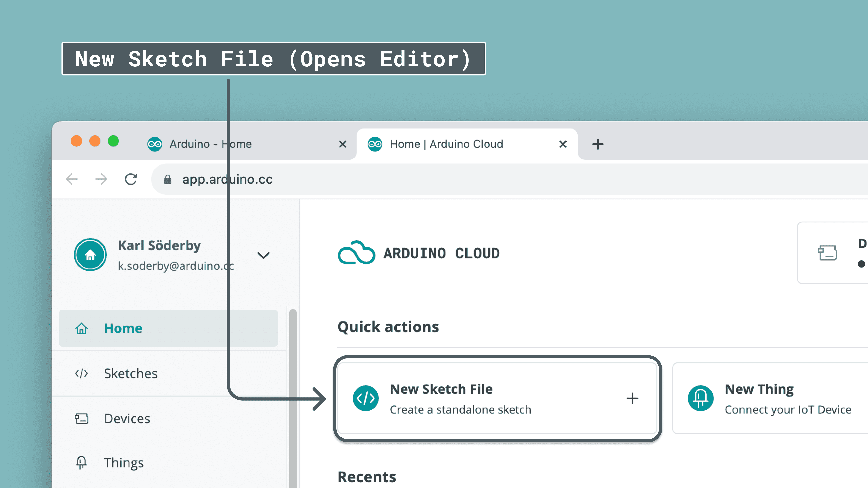The image size is (868, 488).
Task: Click the plus icon on New Sketch File
Action: click(632, 398)
